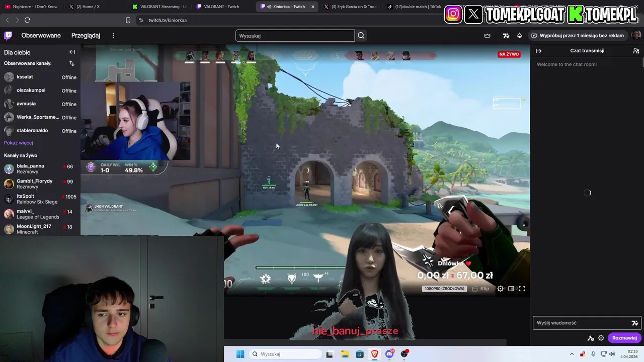Open the live channel itsSpoit

tap(40, 199)
